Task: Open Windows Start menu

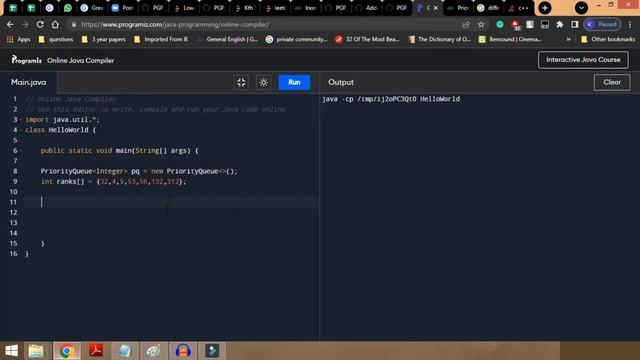Action: 11,351
